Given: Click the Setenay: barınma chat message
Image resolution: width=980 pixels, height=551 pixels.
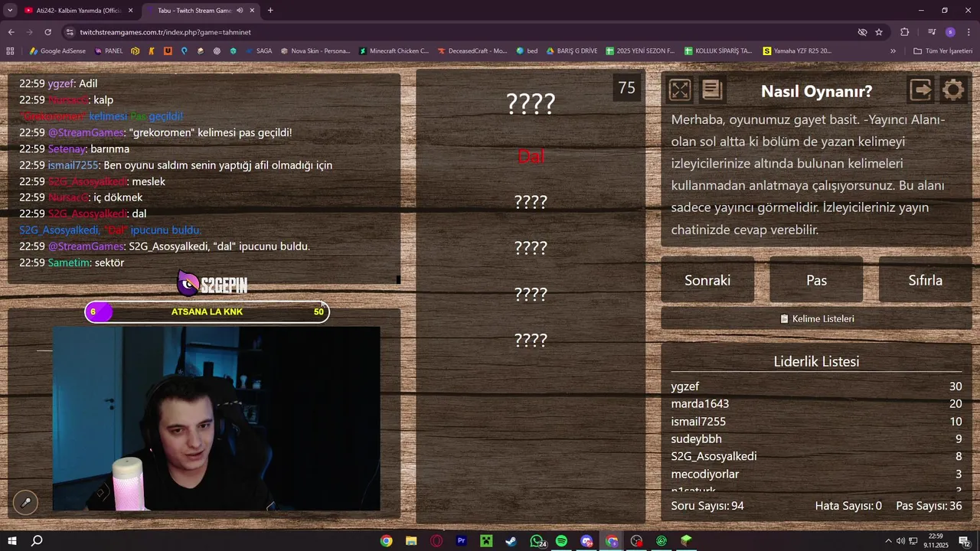Looking at the screenshot, I should tap(74, 148).
